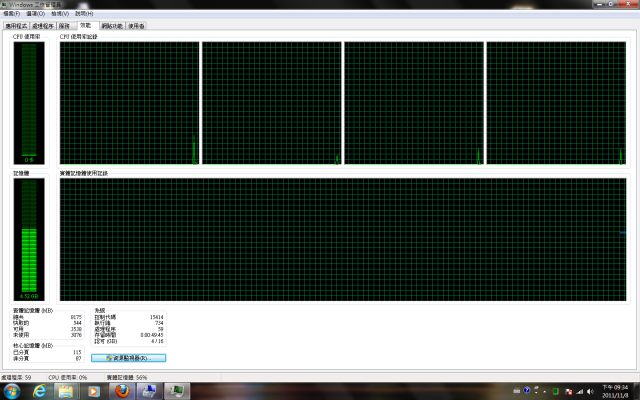
Task: Click the status bar CPU usage 0%
Action: [x=68, y=378]
